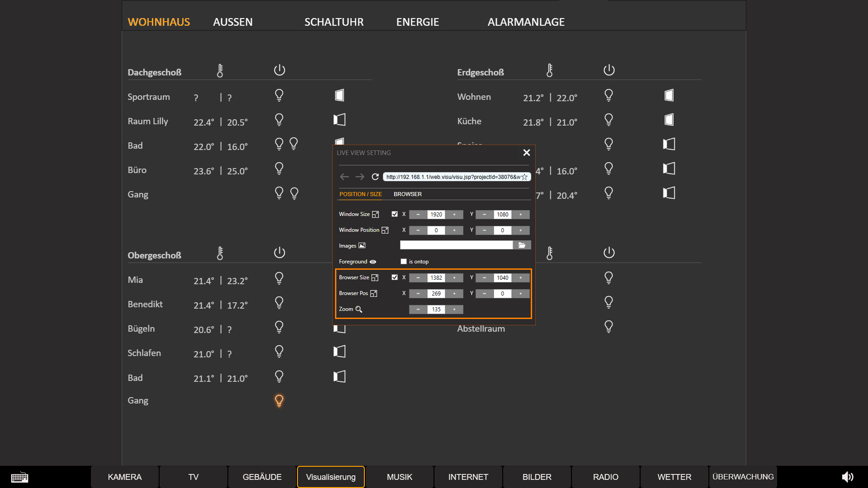
Task: Increase Window Size Y with plus
Action: (521, 215)
